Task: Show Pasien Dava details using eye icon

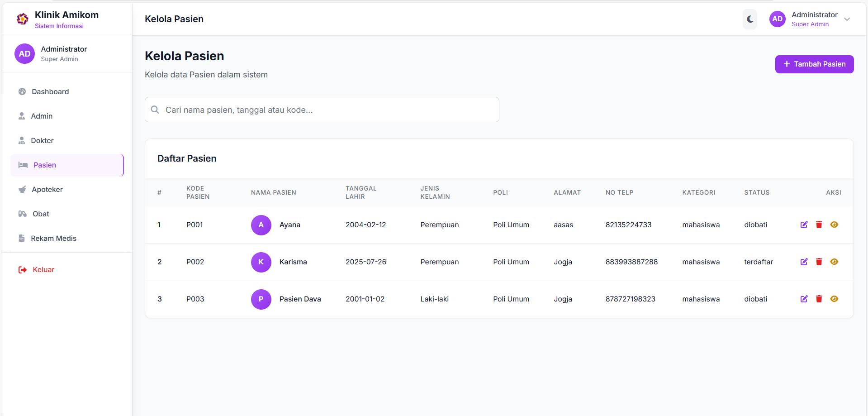Action: pyautogui.click(x=834, y=299)
